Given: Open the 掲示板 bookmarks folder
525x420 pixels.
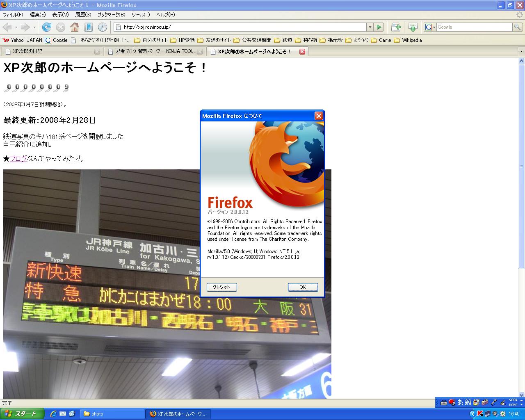Looking at the screenshot, I should [x=331, y=40].
